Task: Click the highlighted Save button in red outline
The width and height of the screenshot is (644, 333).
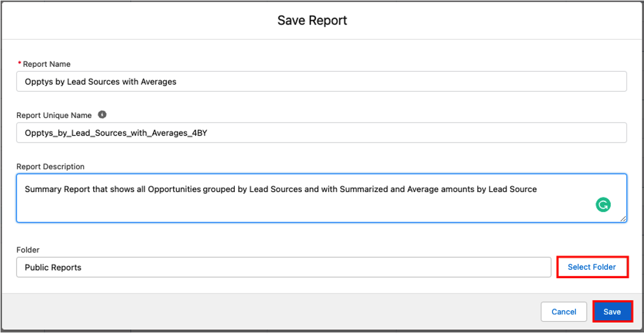Action: [612, 311]
